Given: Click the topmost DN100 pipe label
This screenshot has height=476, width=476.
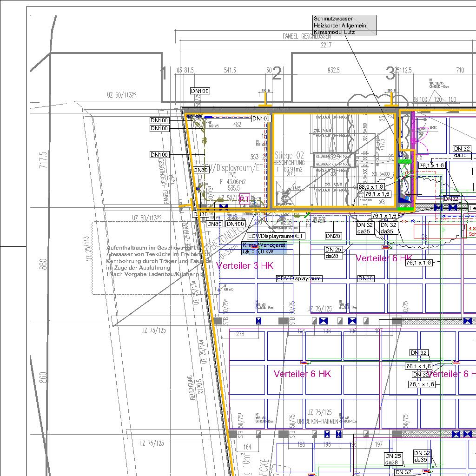Looking at the screenshot, I should click(x=200, y=91).
